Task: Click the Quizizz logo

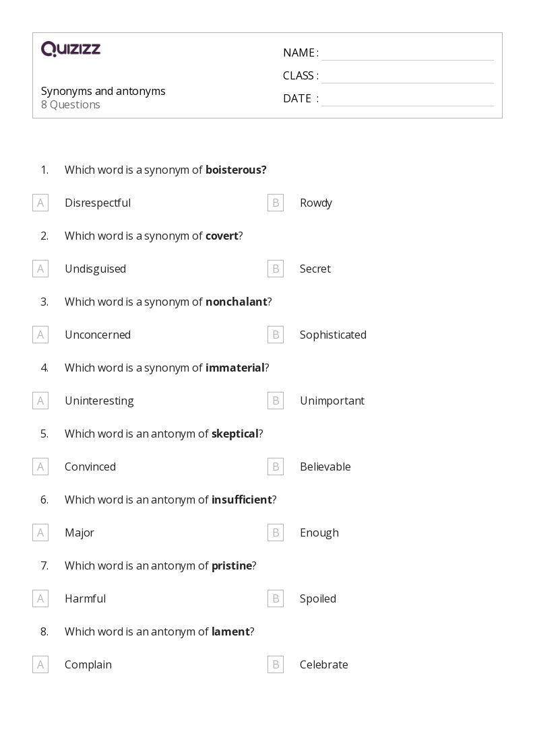Action: (x=71, y=49)
